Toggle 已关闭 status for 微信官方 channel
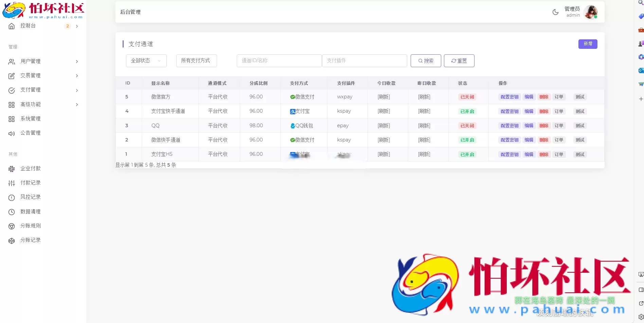Viewport: 644px width, 323px height. [x=467, y=97]
